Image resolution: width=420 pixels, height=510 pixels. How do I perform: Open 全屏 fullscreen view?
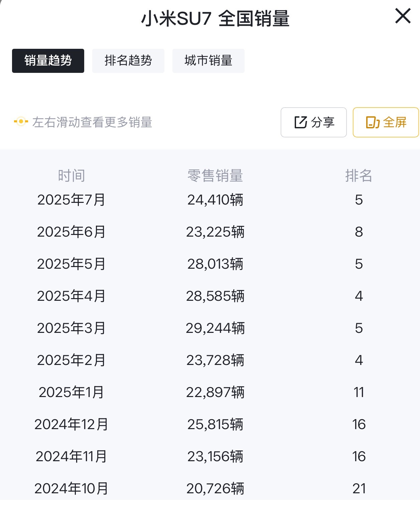[x=386, y=122]
